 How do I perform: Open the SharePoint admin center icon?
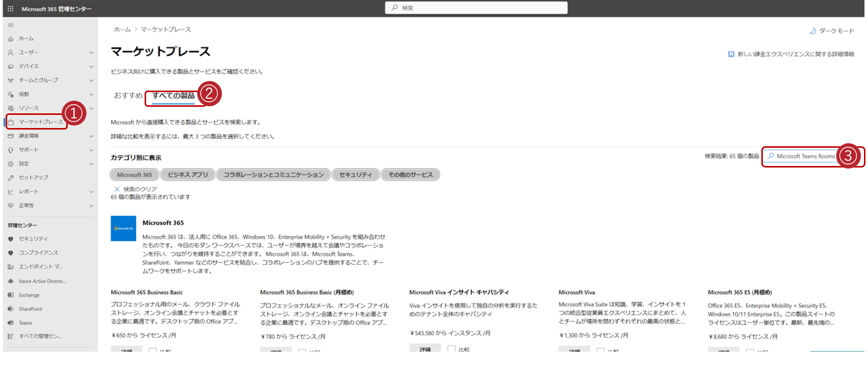click(11, 309)
